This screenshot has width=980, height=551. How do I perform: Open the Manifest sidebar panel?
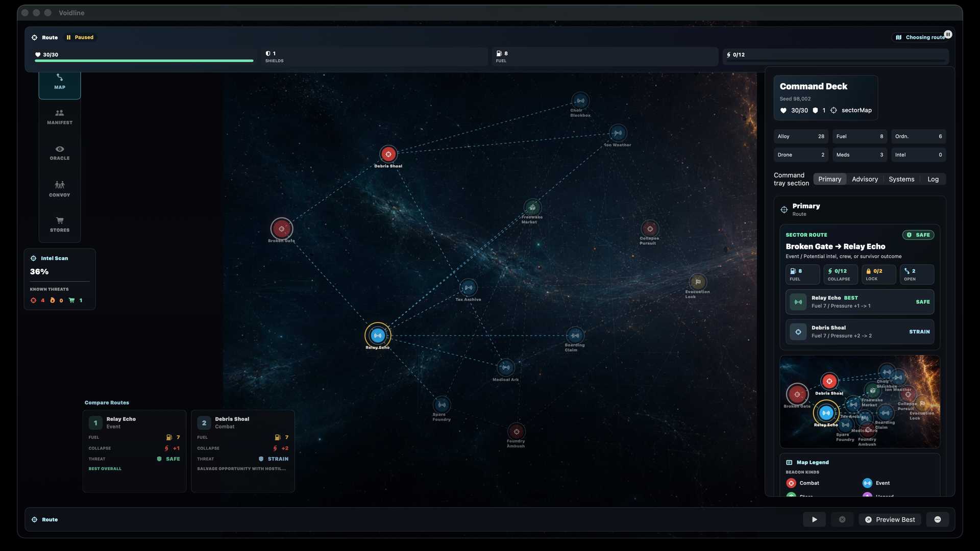(x=60, y=117)
